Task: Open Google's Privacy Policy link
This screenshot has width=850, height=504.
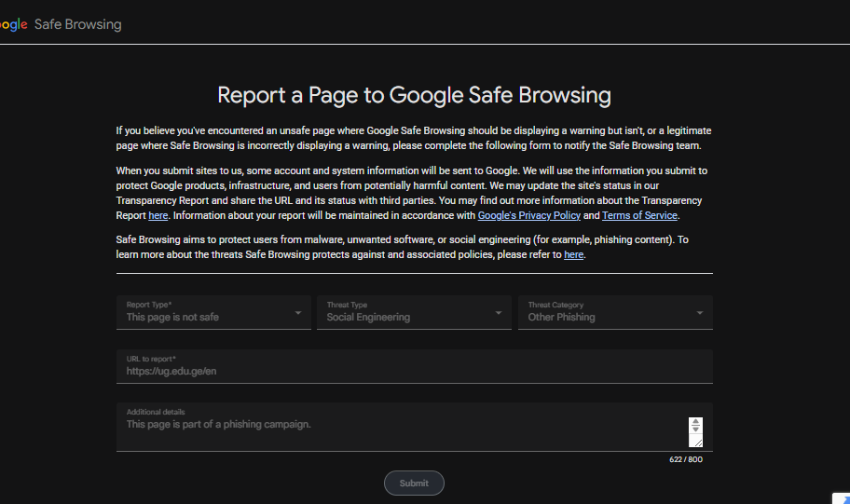Action: (529, 216)
